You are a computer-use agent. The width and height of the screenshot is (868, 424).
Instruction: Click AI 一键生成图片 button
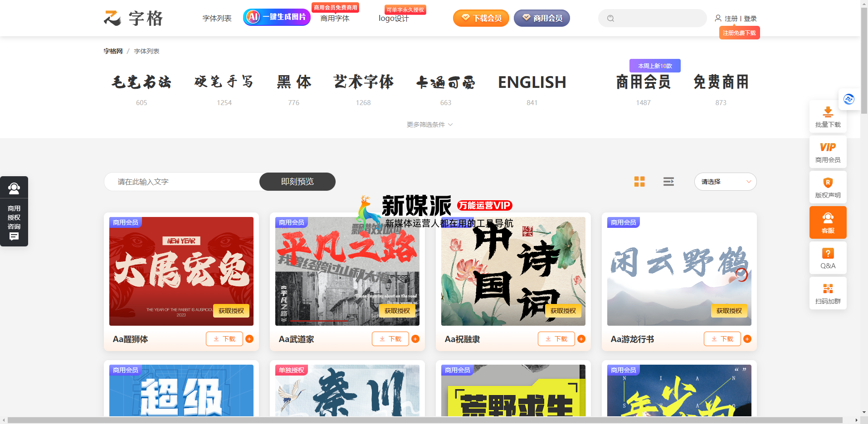click(277, 17)
